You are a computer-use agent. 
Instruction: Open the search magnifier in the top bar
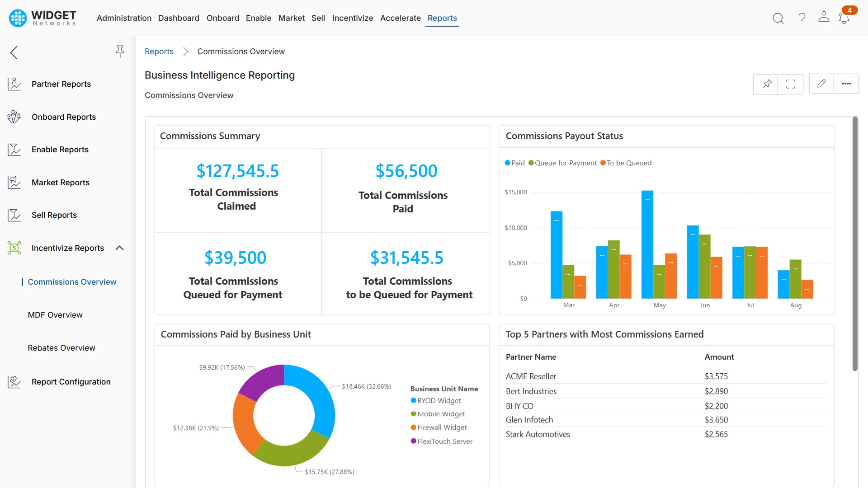click(778, 18)
